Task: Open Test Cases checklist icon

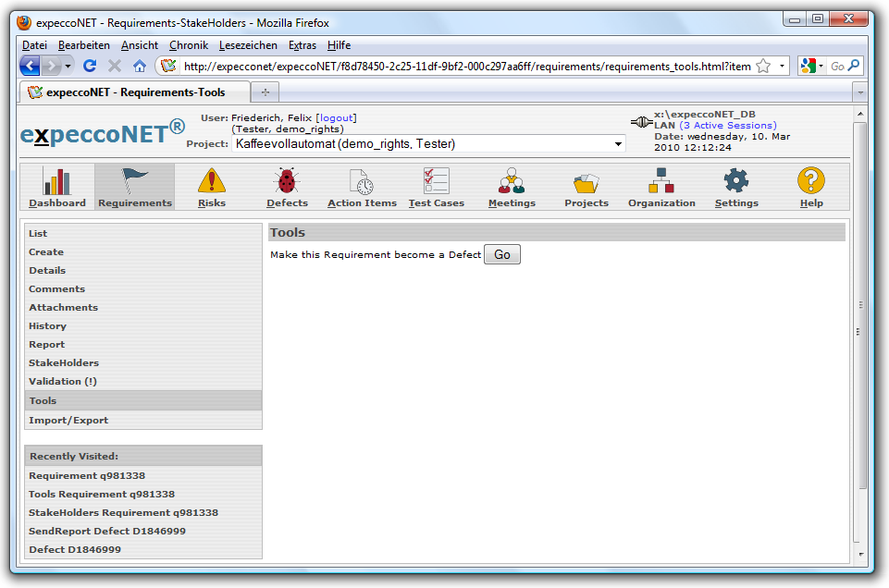Action: pos(436,181)
